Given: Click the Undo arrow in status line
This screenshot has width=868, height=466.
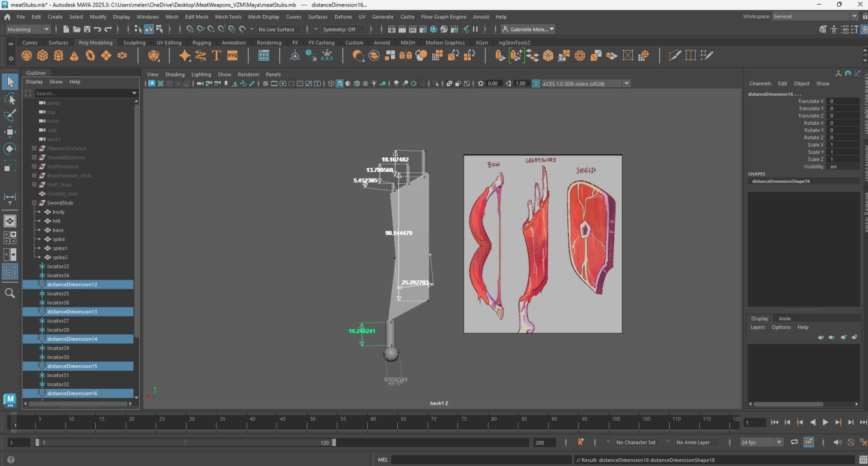Looking at the screenshot, I should (98, 29).
